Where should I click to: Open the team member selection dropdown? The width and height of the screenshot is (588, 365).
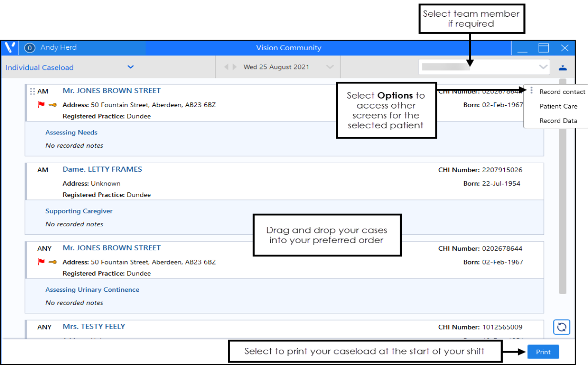pos(484,67)
